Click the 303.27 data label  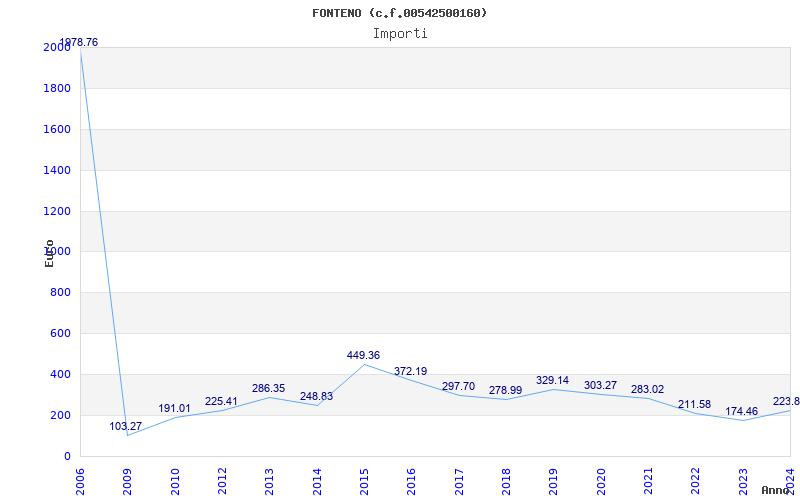600,385
